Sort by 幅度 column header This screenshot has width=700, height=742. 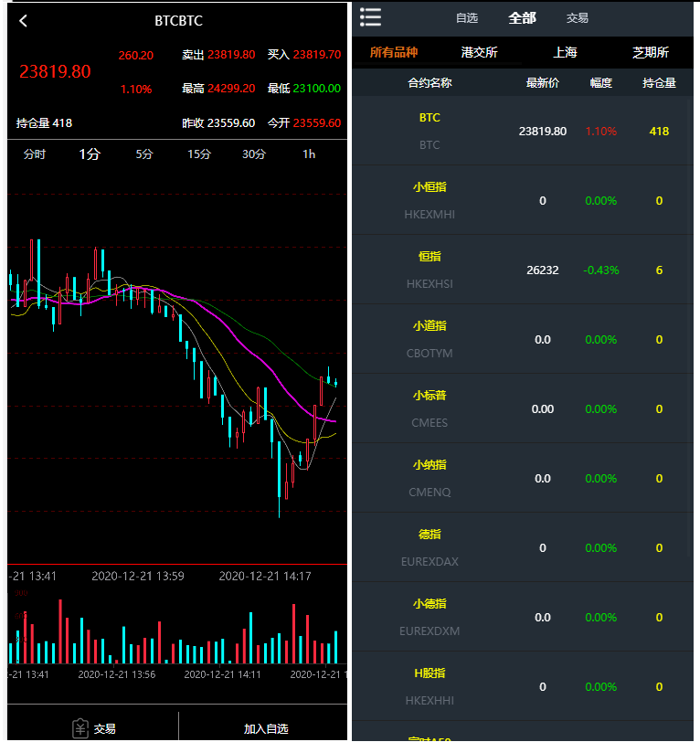tap(601, 83)
